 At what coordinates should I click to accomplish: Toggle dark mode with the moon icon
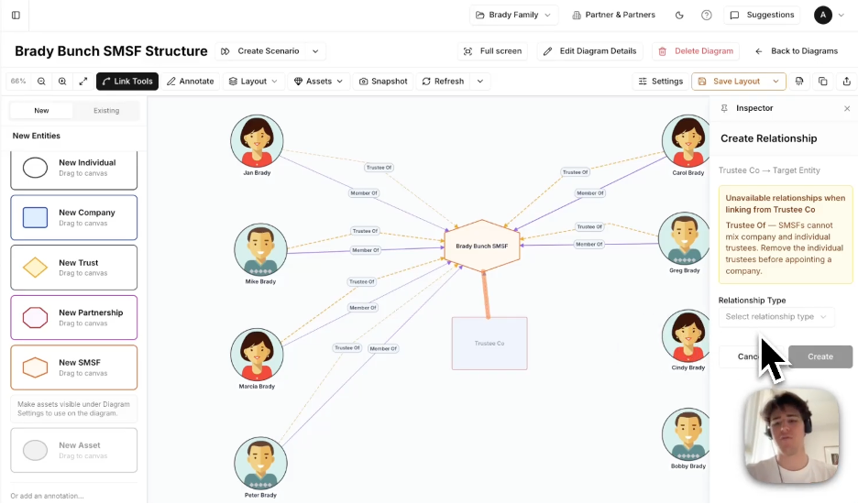[679, 16]
